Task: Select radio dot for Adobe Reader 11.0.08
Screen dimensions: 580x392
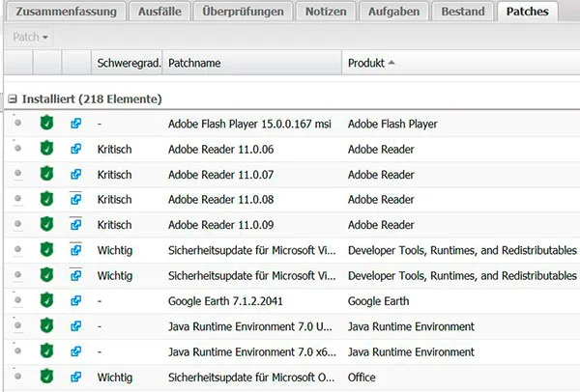Action: (17, 198)
